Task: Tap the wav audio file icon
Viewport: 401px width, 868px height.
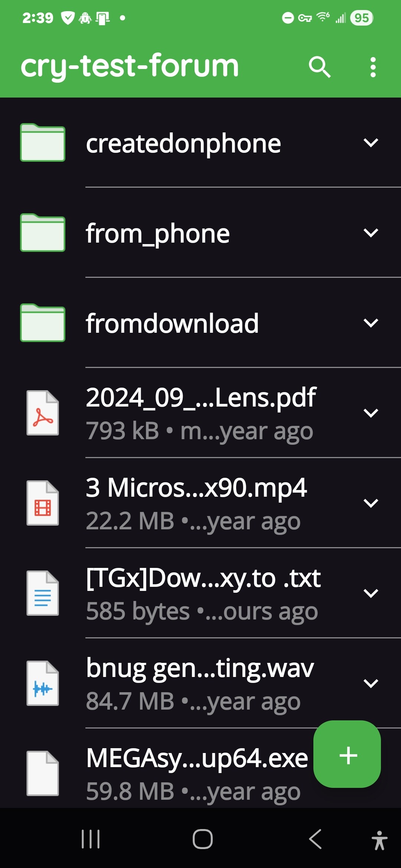Action: click(x=43, y=683)
